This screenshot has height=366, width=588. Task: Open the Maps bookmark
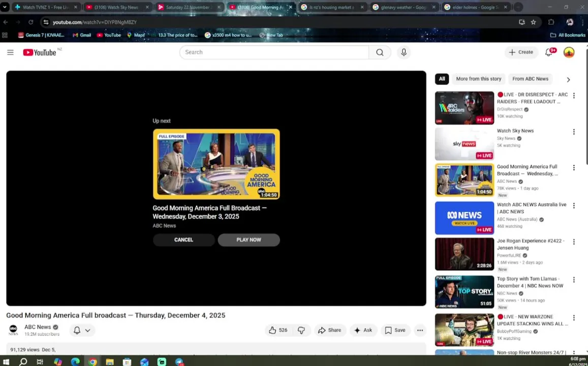136,35
